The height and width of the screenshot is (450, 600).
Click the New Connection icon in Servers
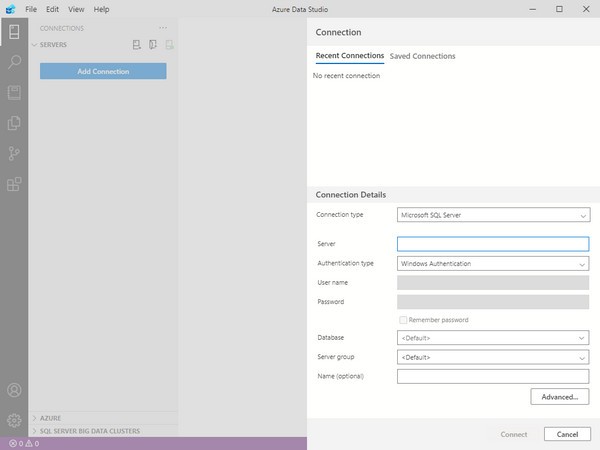point(137,45)
